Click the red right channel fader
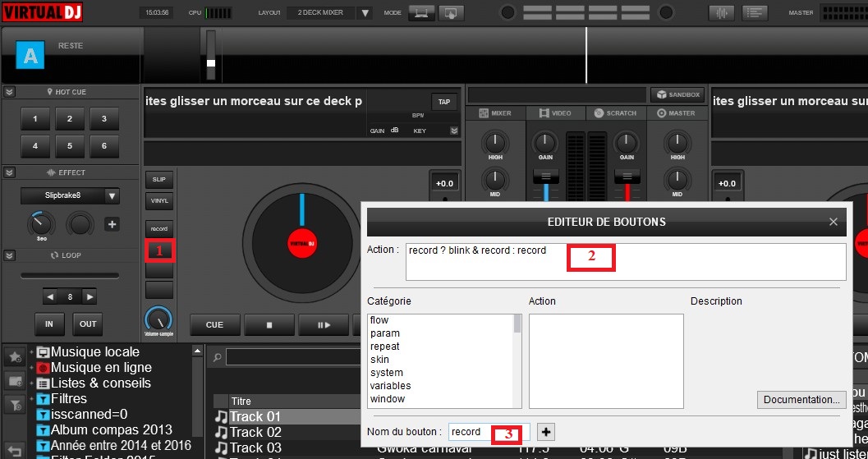Image resolution: width=868 pixels, height=459 pixels. coord(627,177)
